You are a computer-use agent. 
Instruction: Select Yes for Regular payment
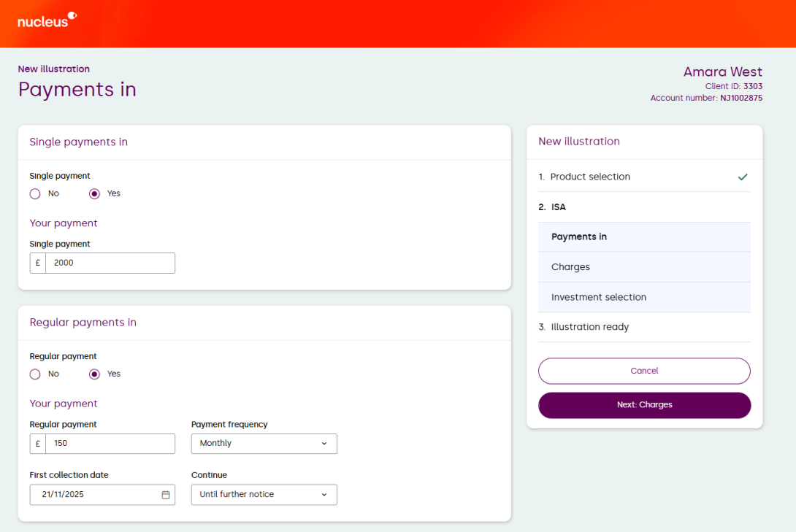click(94, 374)
